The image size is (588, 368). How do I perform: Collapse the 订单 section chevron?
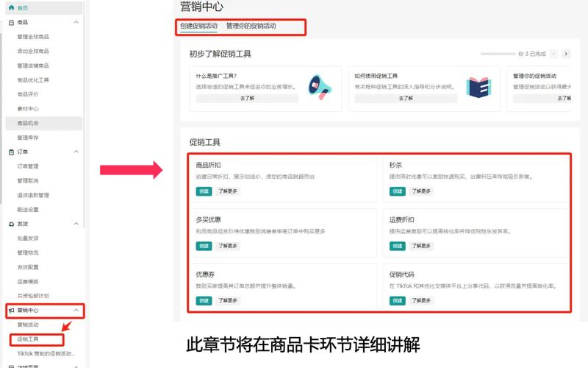pyautogui.click(x=76, y=152)
